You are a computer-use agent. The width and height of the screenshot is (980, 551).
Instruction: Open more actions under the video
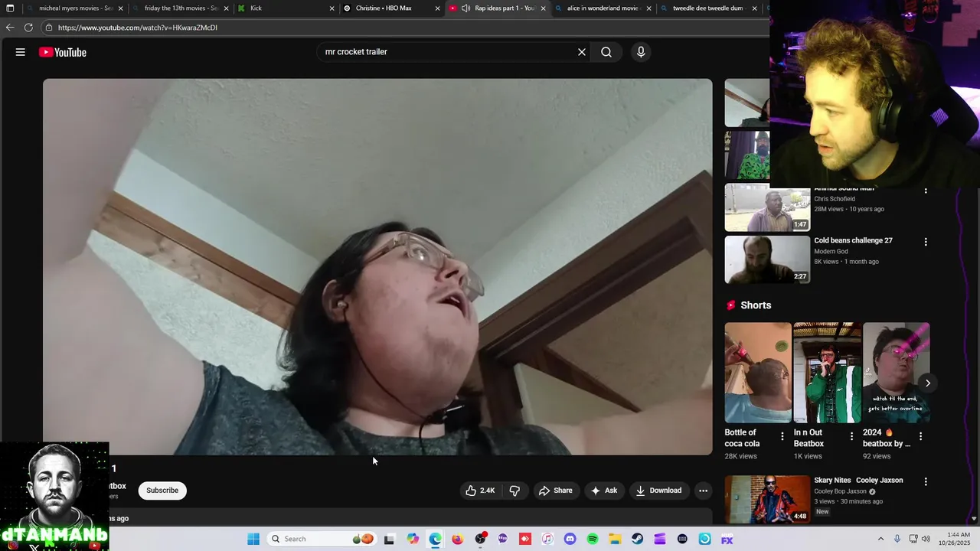(703, 491)
